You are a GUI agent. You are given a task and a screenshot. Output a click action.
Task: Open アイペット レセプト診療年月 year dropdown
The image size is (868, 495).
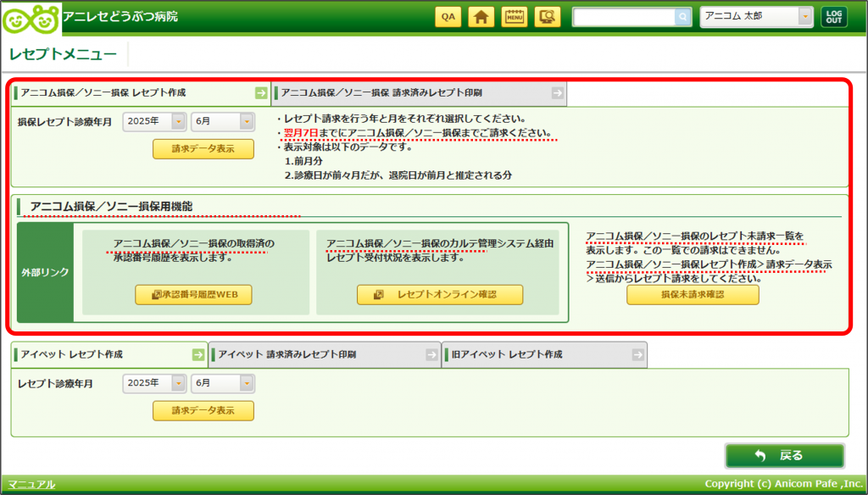[154, 383]
